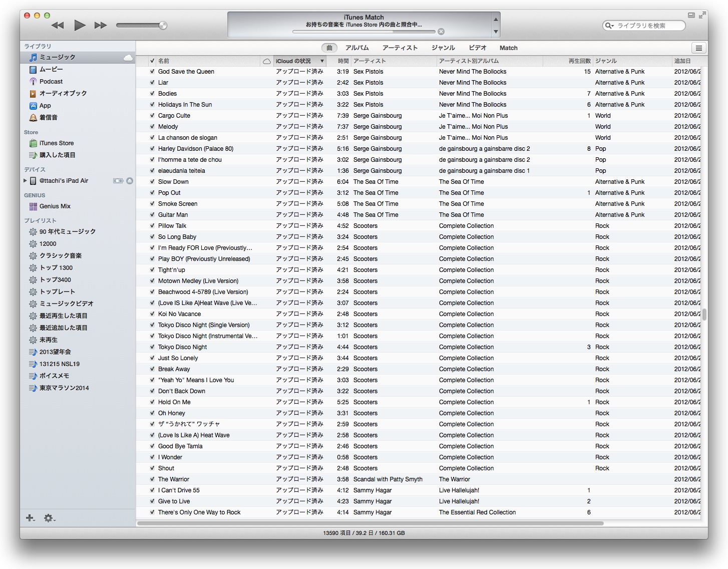
Task: Open the gear action menu in sidebar
Action: tap(49, 518)
